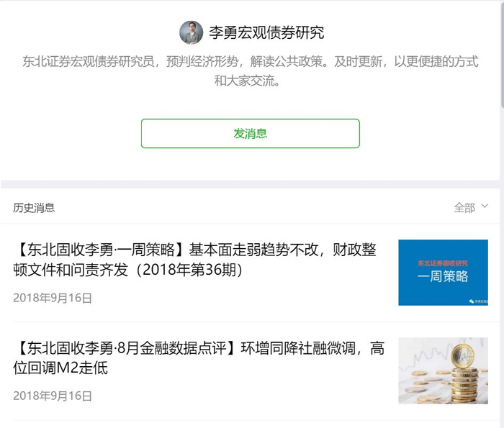Image resolution: width=504 pixels, height=428 pixels.
Task: Click the date under the 一周策略 article
Action: [x=53, y=298]
